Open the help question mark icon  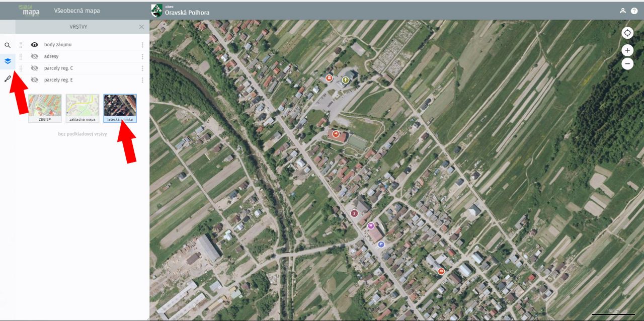point(634,11)
